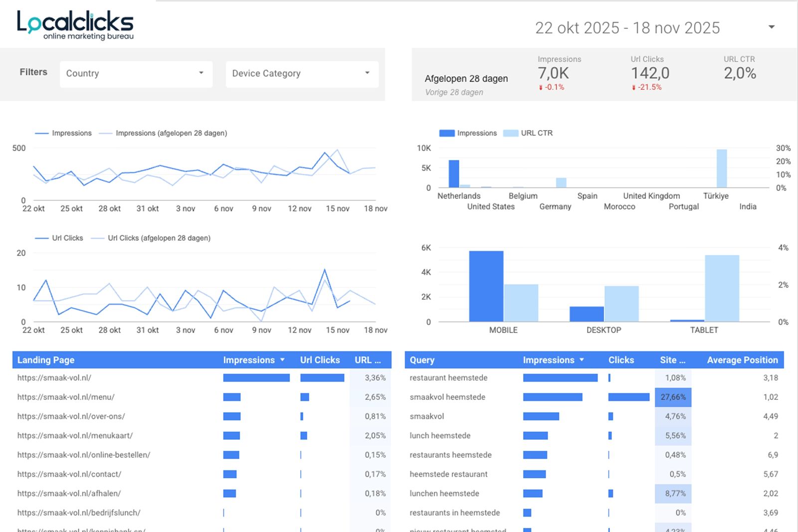Click the Impressions sort arrow in Landing Page table
This screenshot has width=798, height=532.
click(x=282, y=360)
